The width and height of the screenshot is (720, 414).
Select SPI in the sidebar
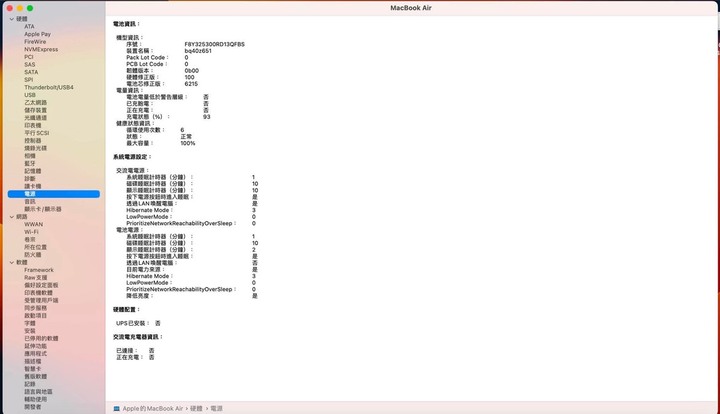(x=28, y=80)
